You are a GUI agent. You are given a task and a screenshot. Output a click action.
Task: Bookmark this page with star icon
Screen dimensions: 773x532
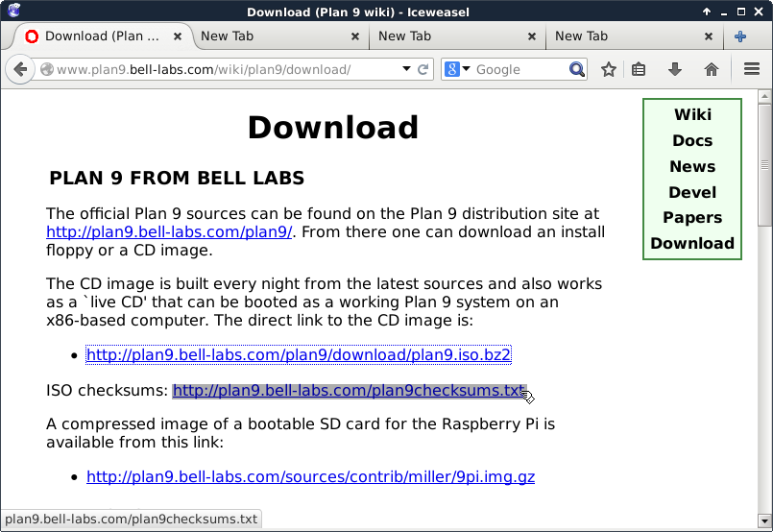point(608,69)
